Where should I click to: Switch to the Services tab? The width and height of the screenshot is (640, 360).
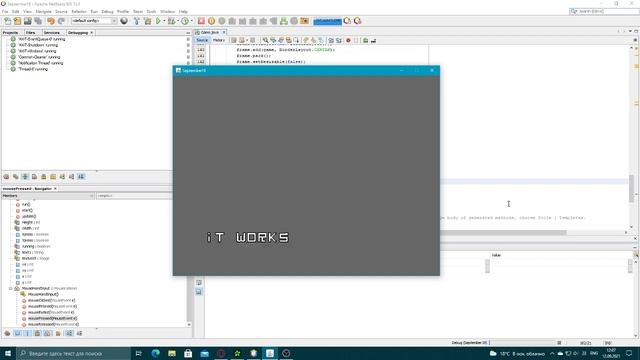point(51,32)
